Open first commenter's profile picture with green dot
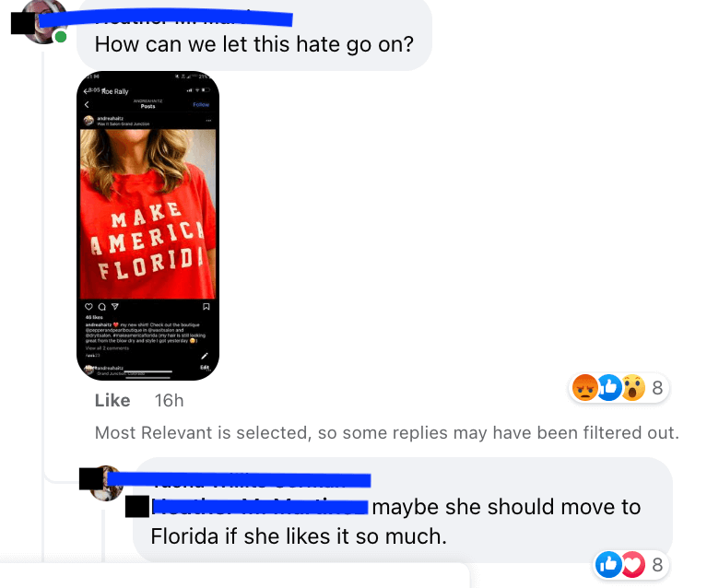This screenshot has height=588, width=719. coord(43,22)
